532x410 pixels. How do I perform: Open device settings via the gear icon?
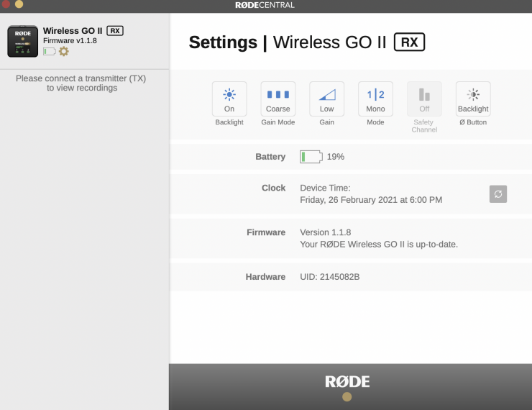[64, 52]
